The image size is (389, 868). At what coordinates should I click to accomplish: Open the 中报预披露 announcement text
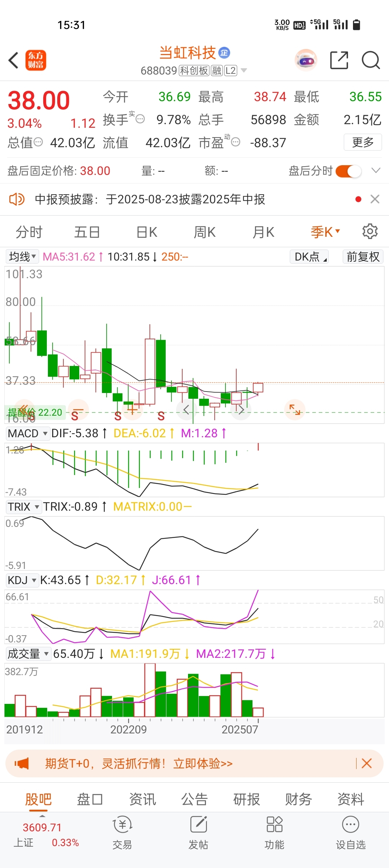[150, 199]
